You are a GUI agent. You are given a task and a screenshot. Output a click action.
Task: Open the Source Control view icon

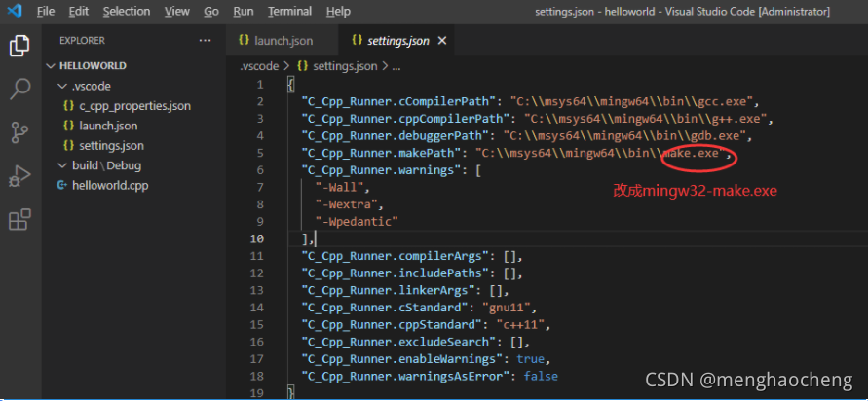(x=19, y=133)
